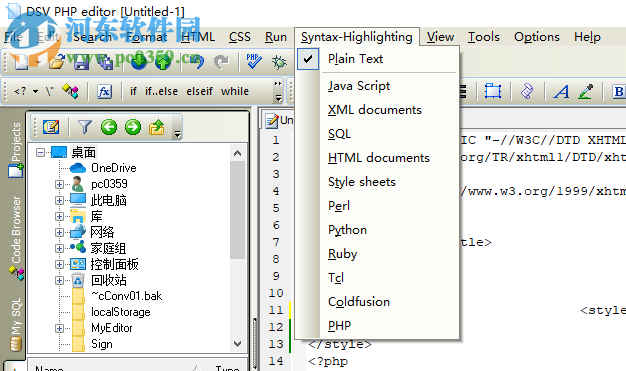
Task: Select the ~cConv01.bak folder
Action: (126, 296)
